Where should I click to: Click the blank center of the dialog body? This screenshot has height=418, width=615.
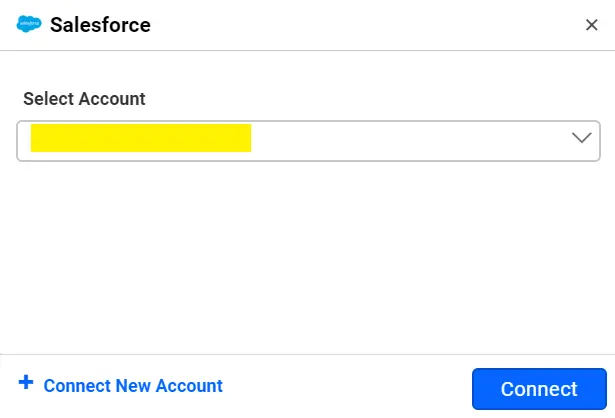(308, 260)
